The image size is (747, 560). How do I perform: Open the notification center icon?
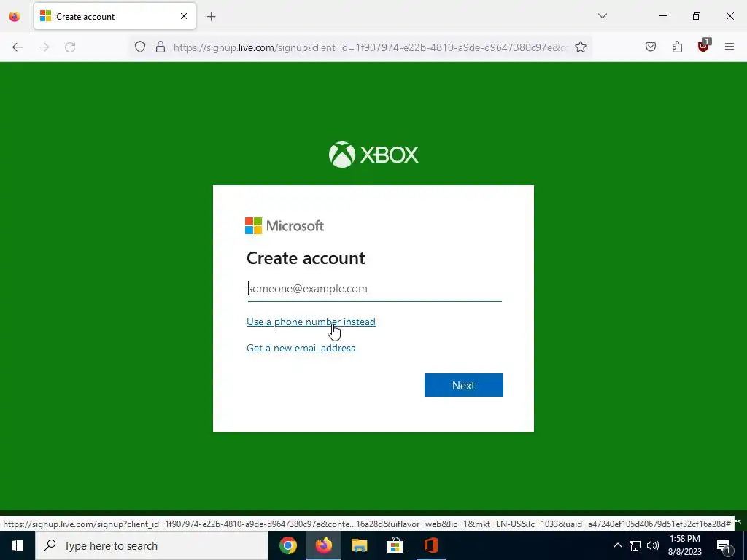[x=724, y=545]
